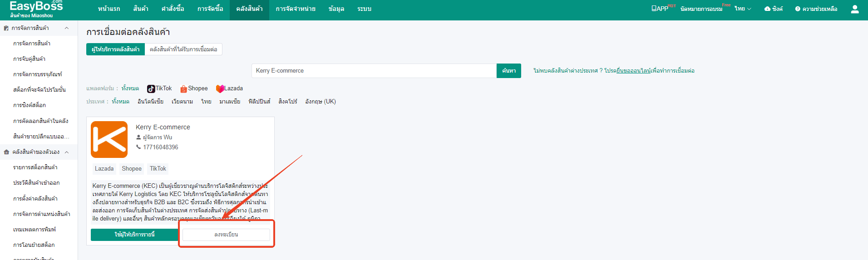Image resolution: width=868 pixels, height=260 pixels.
Task: Filter by country มาเลเซีย
Action: click(x=230, y=102)
